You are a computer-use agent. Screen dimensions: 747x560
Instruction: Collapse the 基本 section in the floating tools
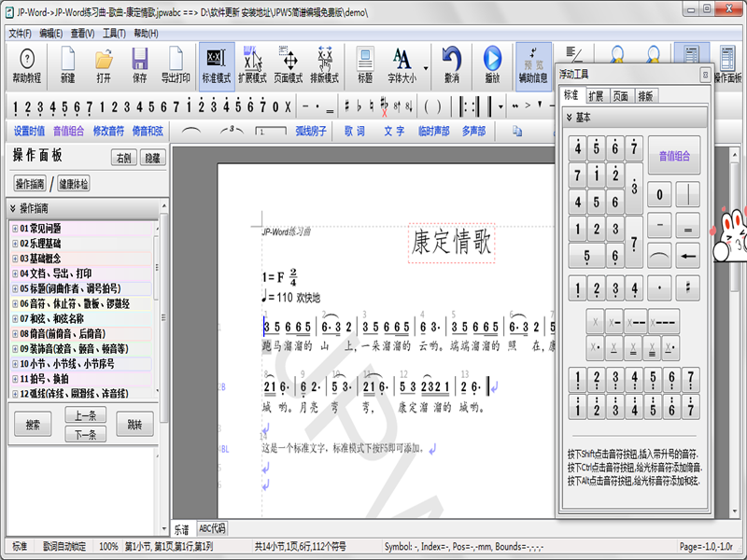(x=636, y=118)
